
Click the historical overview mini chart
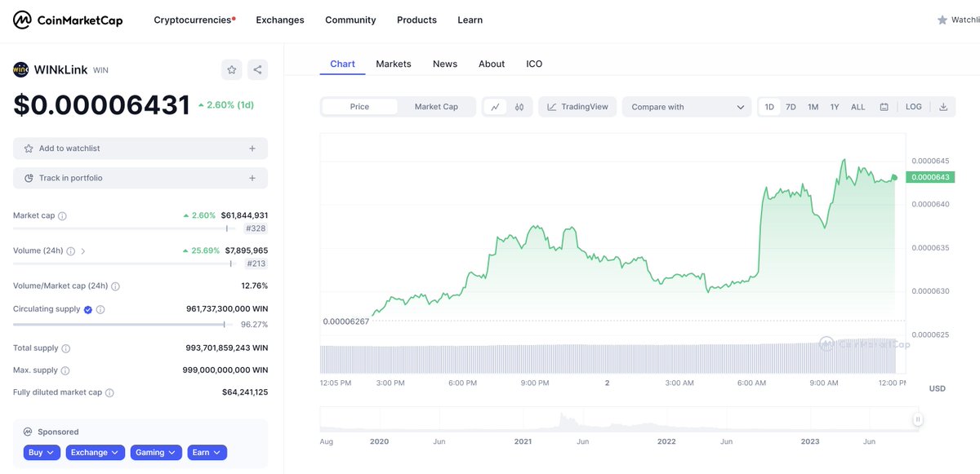tap(617, 419)
